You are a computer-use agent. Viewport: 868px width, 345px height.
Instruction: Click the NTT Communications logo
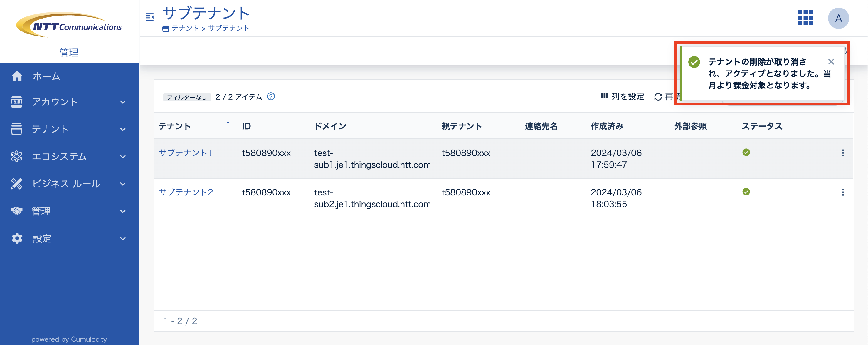[x=69, y=25]
